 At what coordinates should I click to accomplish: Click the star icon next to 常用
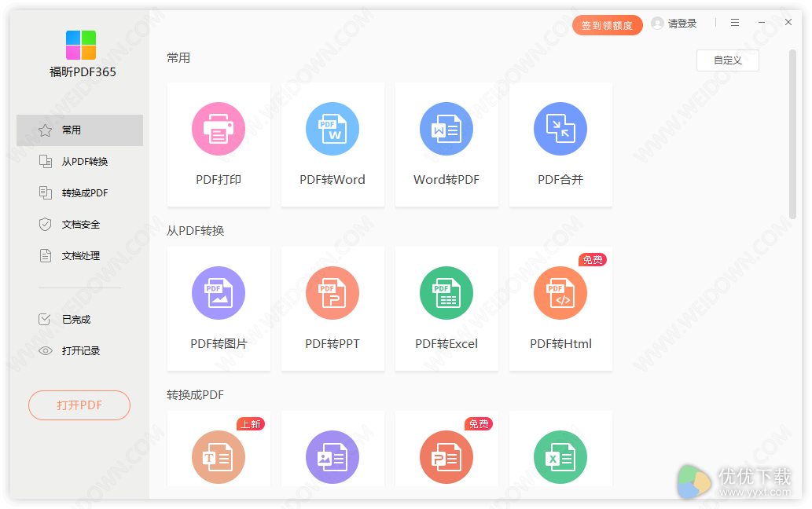click(45, 130)
